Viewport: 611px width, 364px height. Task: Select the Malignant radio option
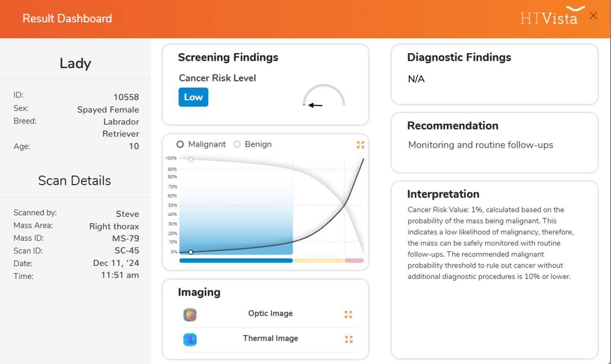[x=180, y=144]
